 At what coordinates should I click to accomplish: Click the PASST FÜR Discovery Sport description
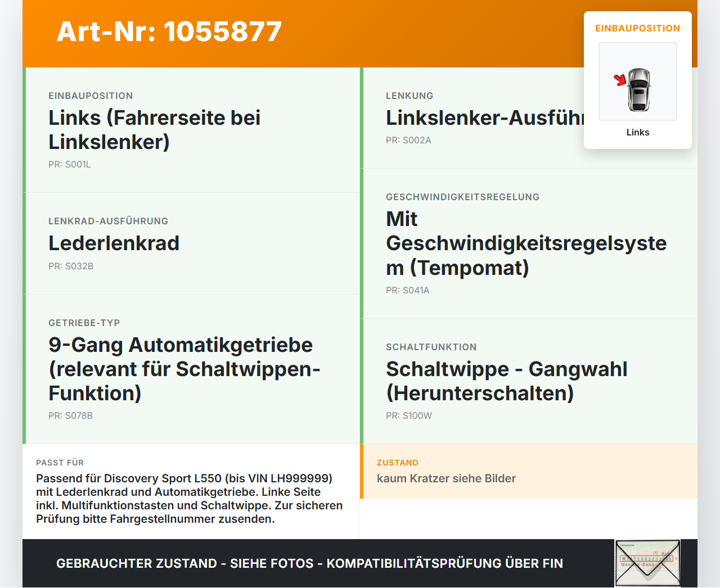[x=190, y=499]
